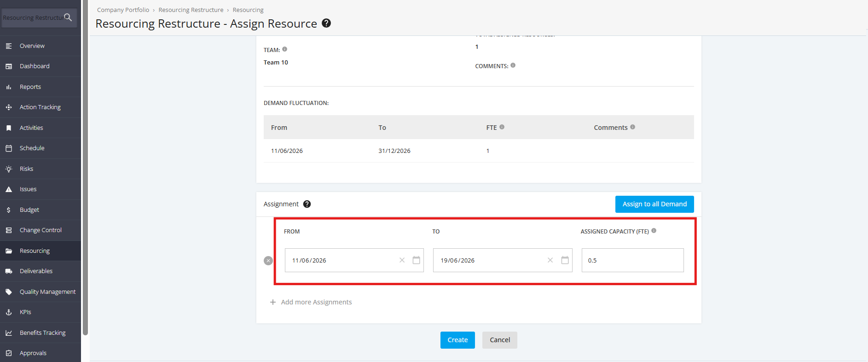Open the help icon beside page title
The width and height of the screenshot is (868, 362).
point(326,23)
